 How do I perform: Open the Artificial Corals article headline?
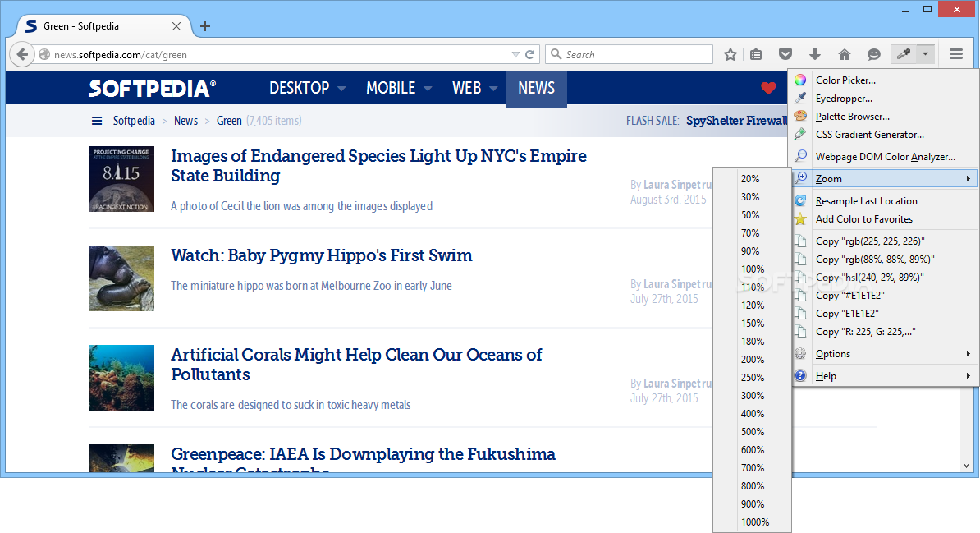pyautogui.click(x=356, y=365)
